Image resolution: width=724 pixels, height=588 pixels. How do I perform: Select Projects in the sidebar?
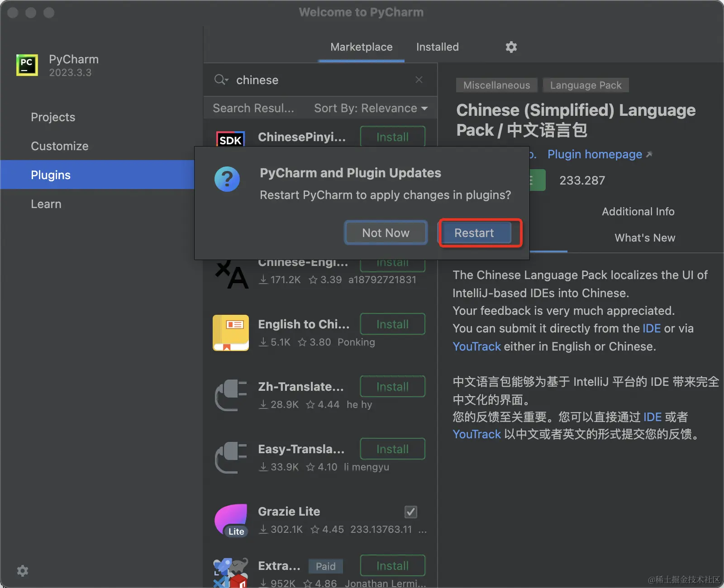tap(53, 117)
